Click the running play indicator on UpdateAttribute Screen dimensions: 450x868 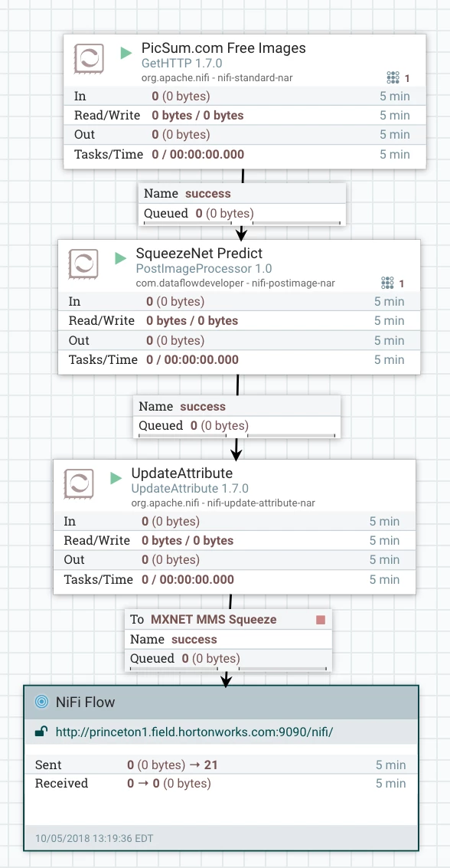click(x=116, y=478)
